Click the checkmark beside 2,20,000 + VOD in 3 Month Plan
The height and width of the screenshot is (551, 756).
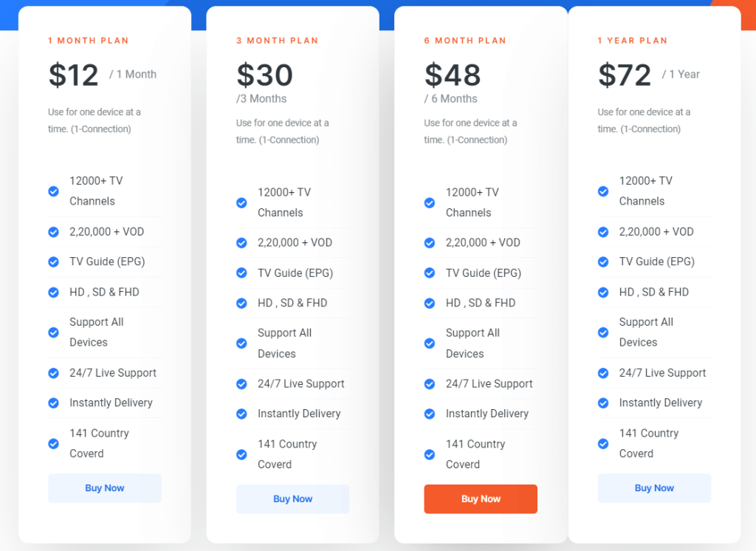click(x=241, y=242)
